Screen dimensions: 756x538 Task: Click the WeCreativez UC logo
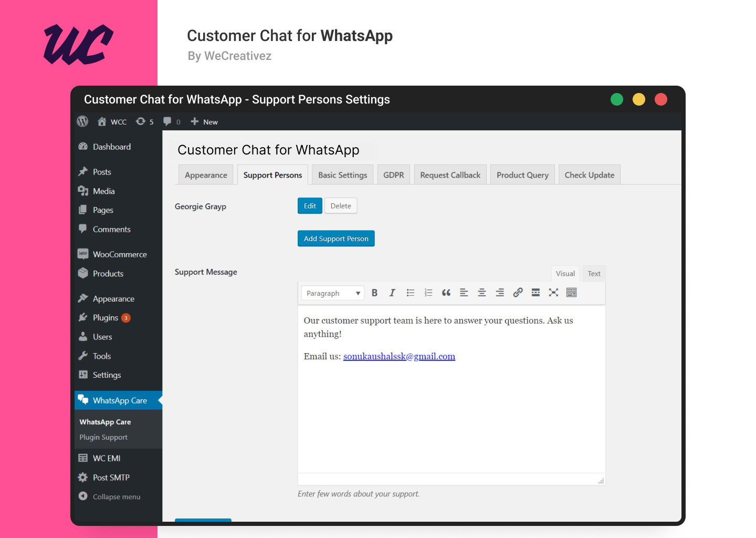(78, 45)
